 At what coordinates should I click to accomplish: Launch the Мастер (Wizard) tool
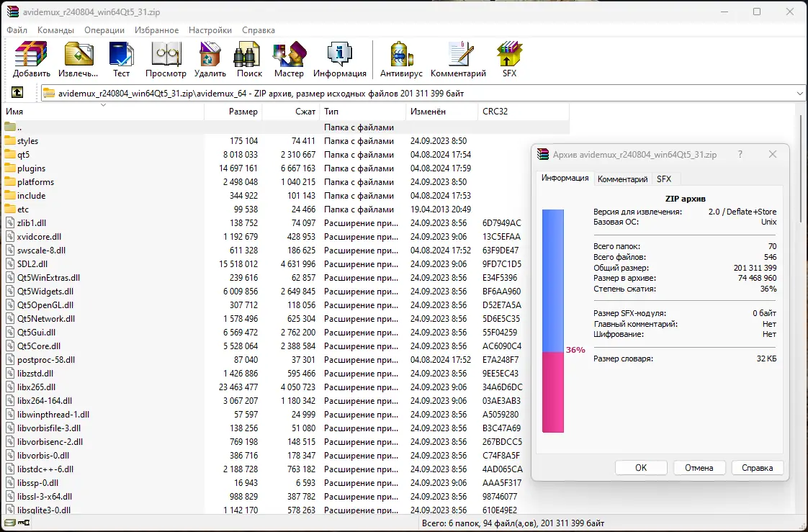point(289,54)
